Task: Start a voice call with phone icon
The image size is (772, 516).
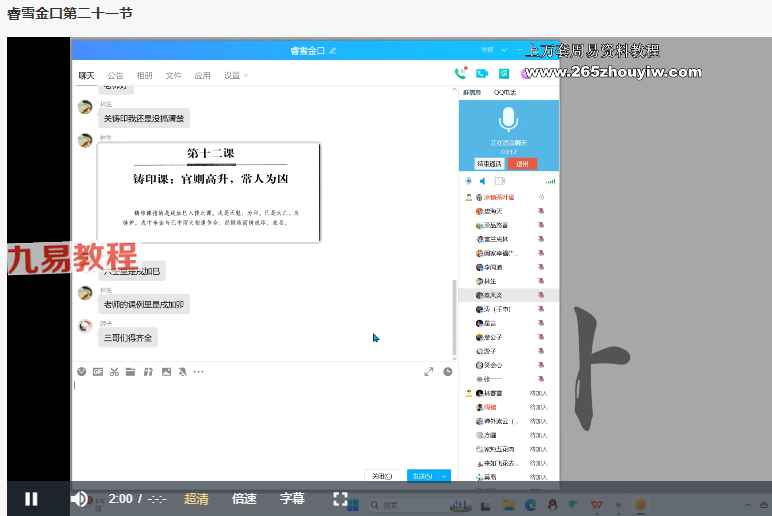Action: click(460, 73)
